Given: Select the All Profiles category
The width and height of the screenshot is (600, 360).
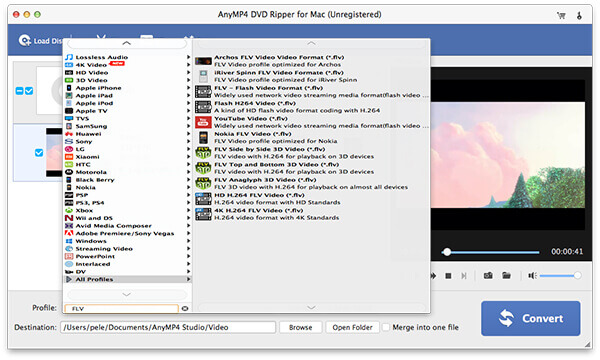Looking at the screenshot, I should click(x=127, y=279).
